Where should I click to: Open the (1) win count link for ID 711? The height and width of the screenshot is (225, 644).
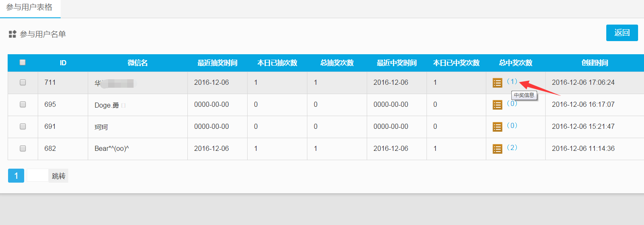(512, 81)
